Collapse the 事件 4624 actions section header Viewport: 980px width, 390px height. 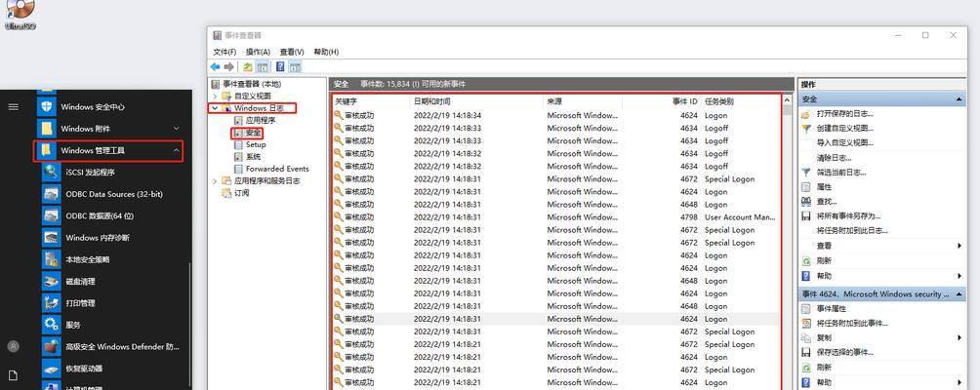959,293
